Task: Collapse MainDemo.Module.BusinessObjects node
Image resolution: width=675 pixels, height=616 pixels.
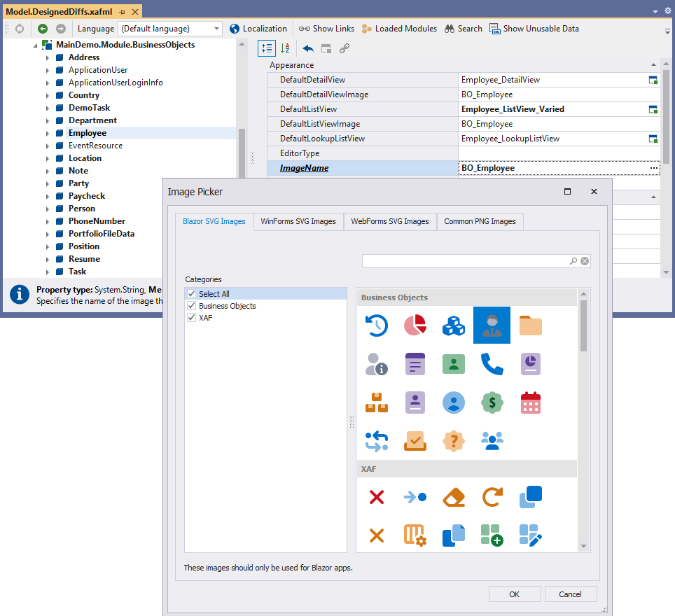Action: 35,44
